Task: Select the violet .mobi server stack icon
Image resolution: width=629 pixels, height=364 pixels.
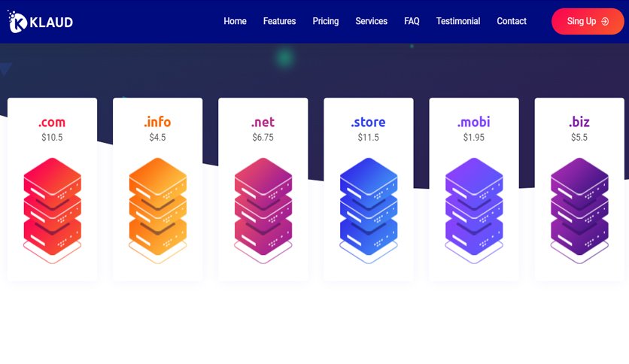Action: point(474,211)
